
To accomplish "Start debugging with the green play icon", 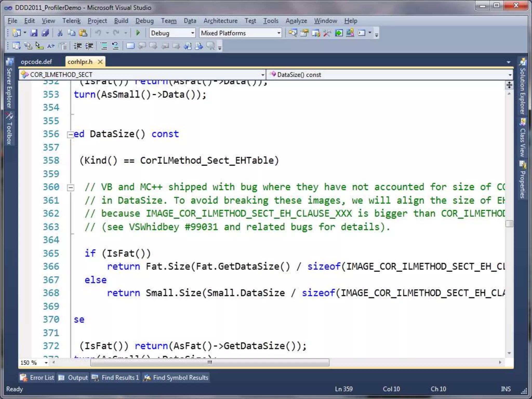I will [x=138, y=33].
